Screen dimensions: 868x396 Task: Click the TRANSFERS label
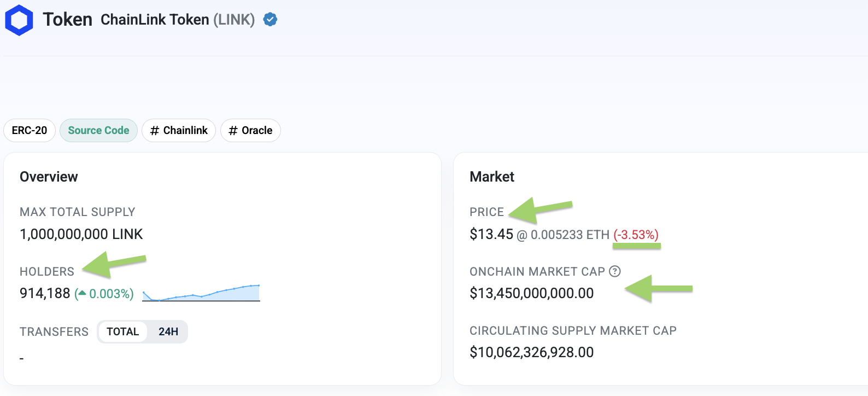point(54,331)
